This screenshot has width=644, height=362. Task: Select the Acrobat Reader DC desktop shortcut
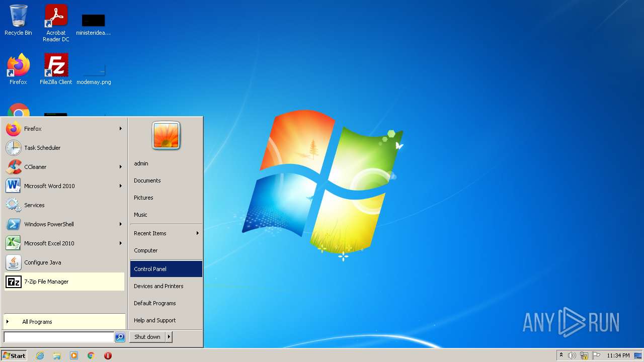[56, 23]
